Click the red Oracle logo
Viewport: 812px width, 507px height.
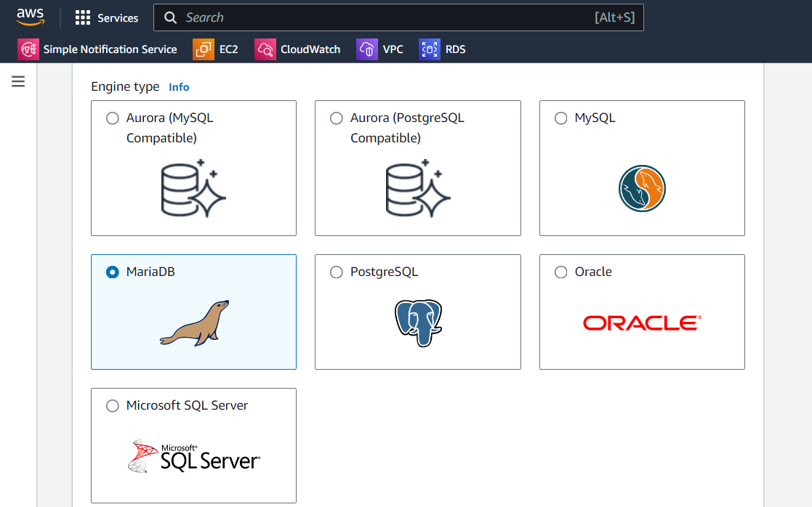click(642, 323)
